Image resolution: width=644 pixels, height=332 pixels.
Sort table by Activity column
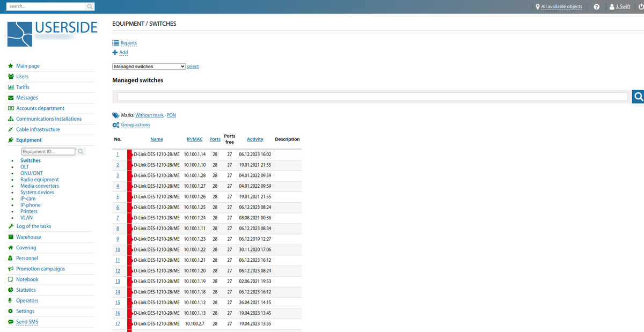point(255,139)
